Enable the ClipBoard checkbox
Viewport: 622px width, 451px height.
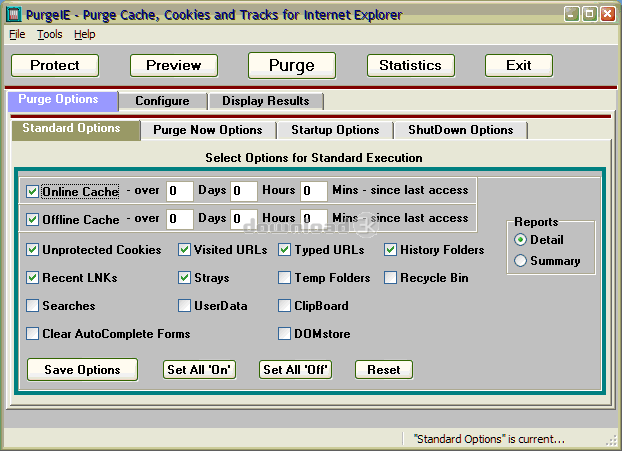(x=284, y=306)
